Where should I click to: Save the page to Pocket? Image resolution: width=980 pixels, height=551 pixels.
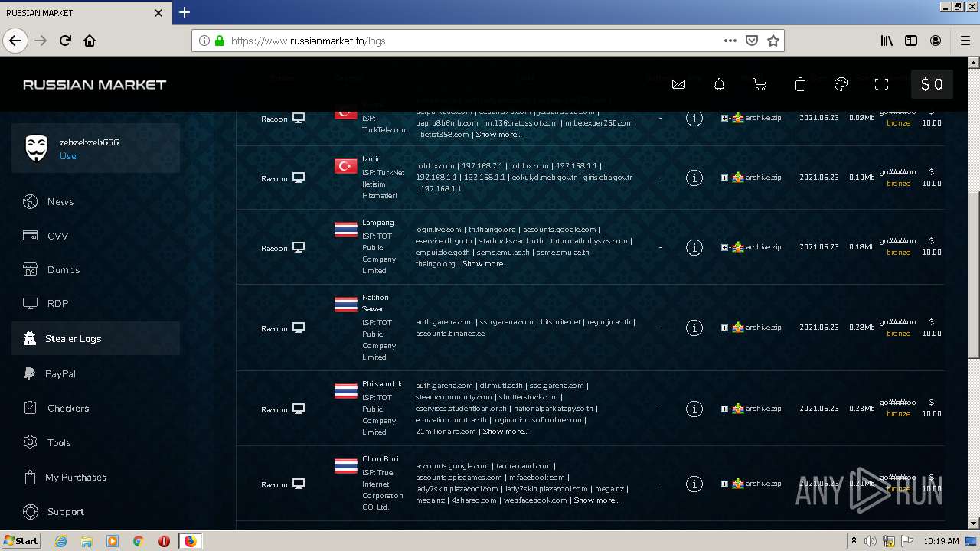click(x=752, y=41)
